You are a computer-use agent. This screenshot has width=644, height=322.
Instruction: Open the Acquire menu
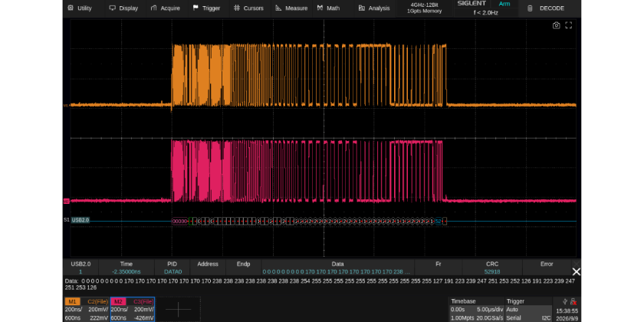(166, 8)
